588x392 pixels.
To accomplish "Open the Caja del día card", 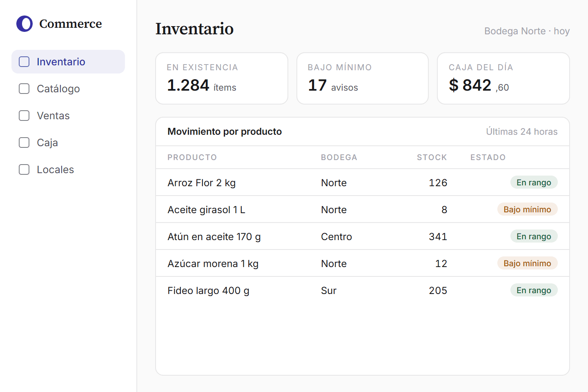I will 503,78.
